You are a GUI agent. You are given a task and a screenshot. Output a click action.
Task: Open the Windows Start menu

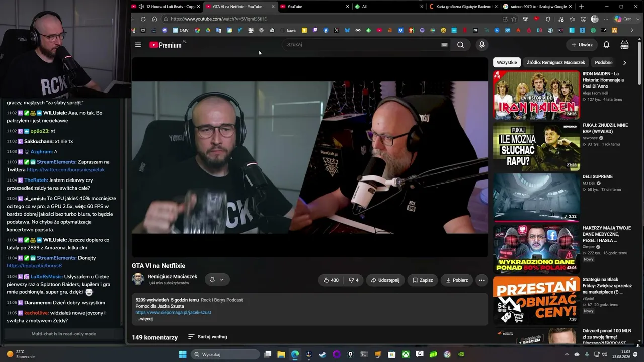(183, 354)
